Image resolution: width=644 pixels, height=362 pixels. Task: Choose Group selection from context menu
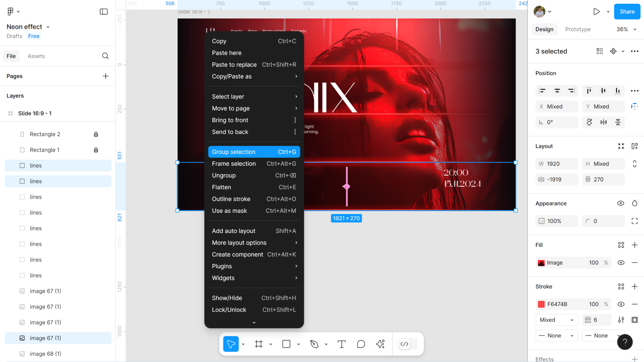254,152
